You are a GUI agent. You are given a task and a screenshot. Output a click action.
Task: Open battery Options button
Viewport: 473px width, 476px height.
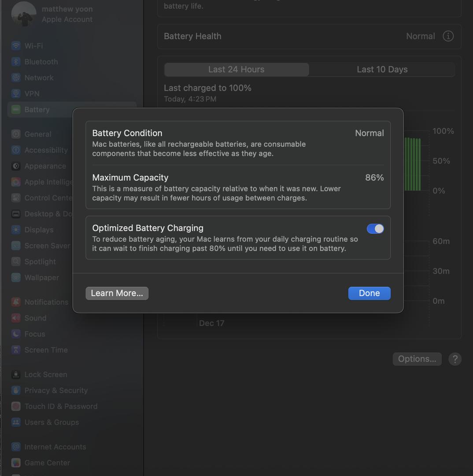[417, 359]
